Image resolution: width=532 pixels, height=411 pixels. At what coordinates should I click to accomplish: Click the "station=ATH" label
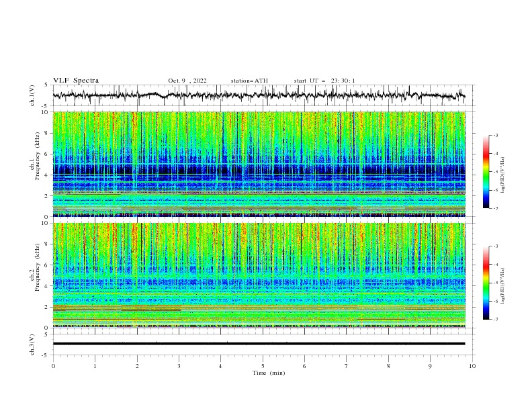[x=249, y=81]
